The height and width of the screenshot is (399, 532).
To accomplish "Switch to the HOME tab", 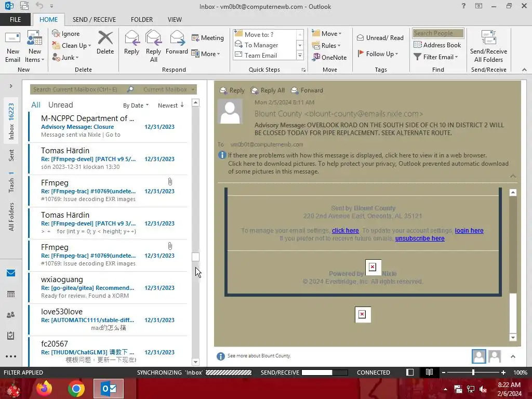I will tap(48, 20).
